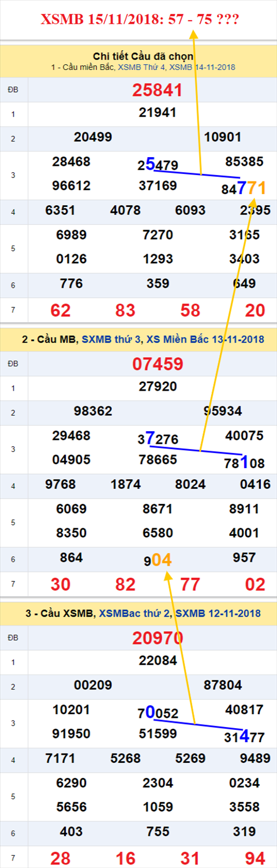
Task: Select first prize number 21941
Action: pyautogui.click(x=158, y=113)
